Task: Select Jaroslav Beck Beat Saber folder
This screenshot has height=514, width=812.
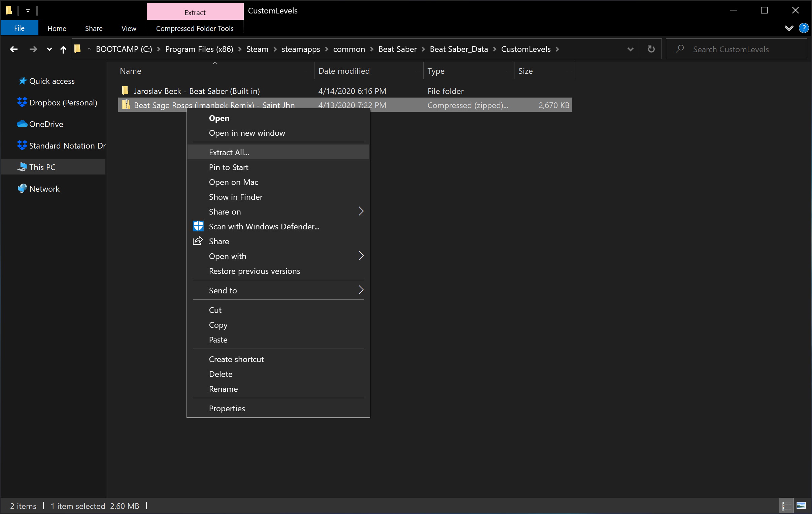Action: click(x=197, y=91)
